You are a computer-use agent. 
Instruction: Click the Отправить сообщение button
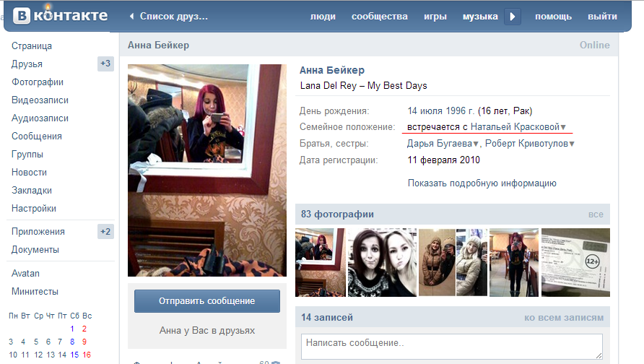207,301
